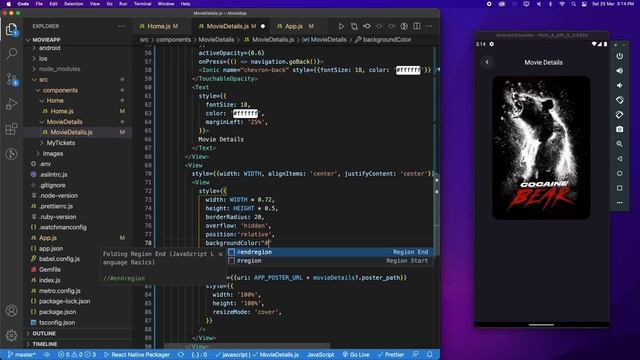Click emulator home circle button

click(x=620, y=173)
